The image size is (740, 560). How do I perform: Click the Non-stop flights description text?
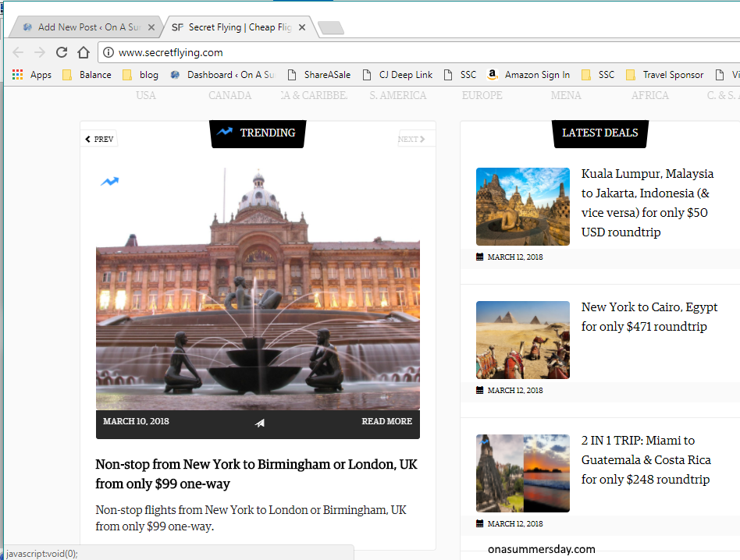pos(251,518)
